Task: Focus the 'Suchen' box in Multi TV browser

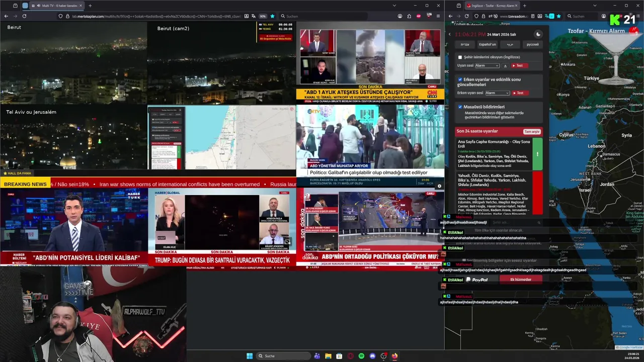Action: [x=322, y=16]
